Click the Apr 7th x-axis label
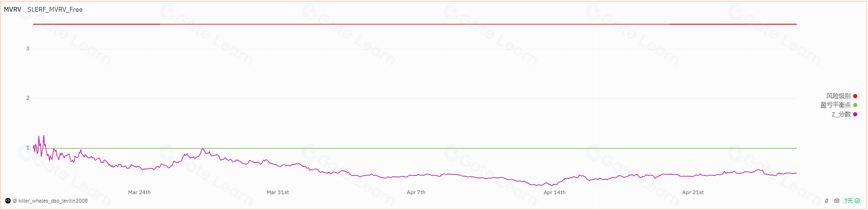This screenshot has width=868, height=210. click(416, 192)
